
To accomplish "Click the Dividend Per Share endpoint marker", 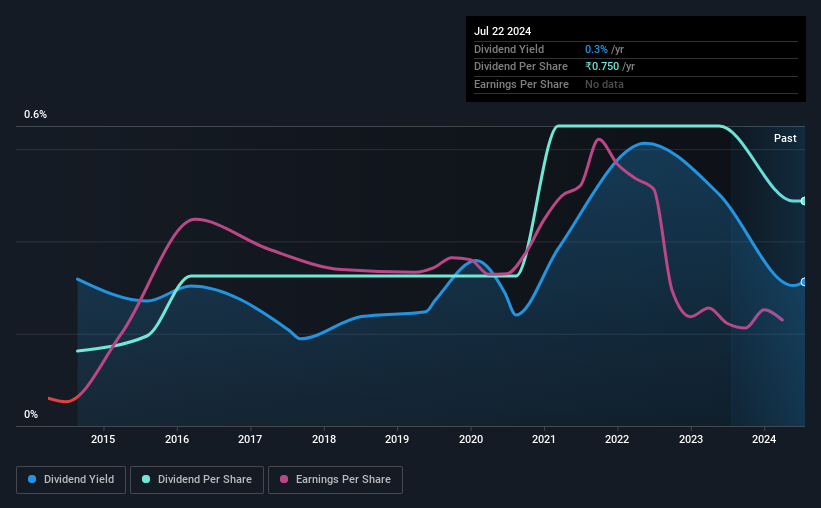I will coord(804,201).
